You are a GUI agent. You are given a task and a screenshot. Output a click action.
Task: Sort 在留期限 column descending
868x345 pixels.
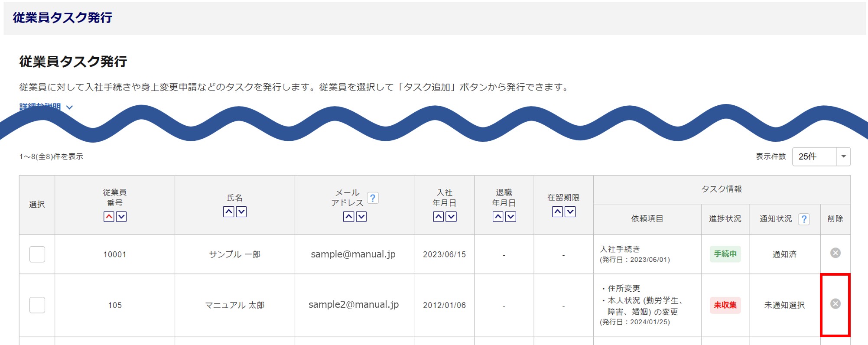pyautogui.click(x=570, y=212)
